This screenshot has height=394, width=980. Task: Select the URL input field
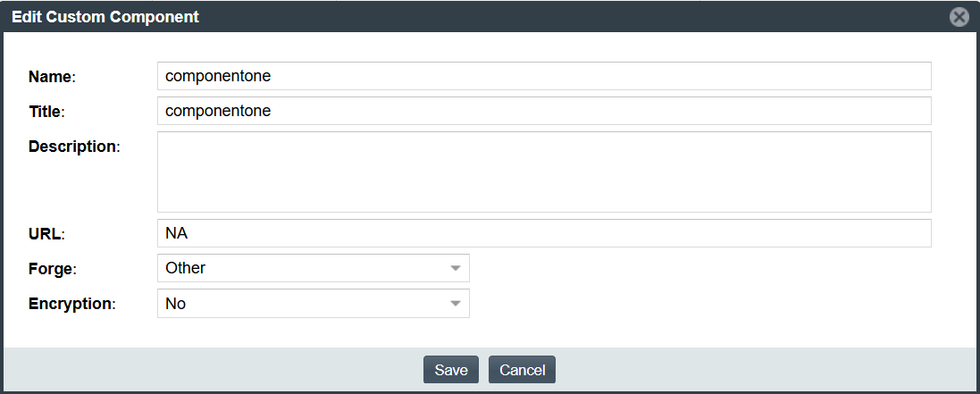click(x=544, y=233)
